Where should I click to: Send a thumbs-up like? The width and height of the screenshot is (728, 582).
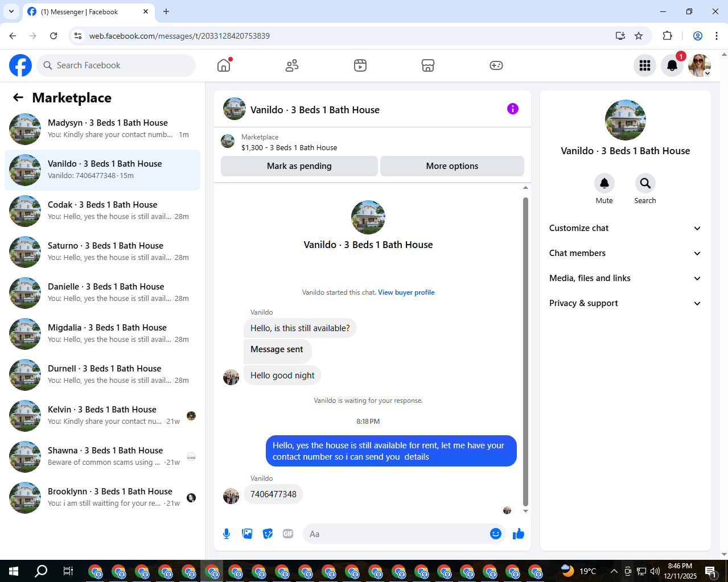[x=519, y=534]
